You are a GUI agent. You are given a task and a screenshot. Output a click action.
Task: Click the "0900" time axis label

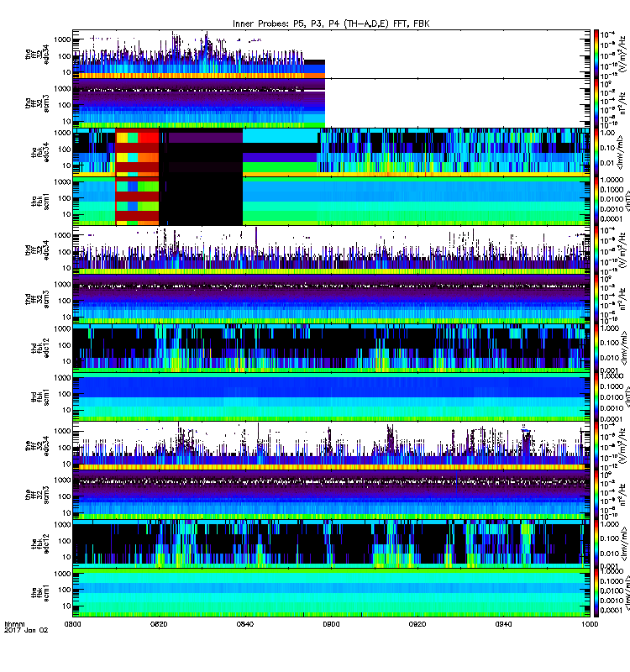coord(331,624)
